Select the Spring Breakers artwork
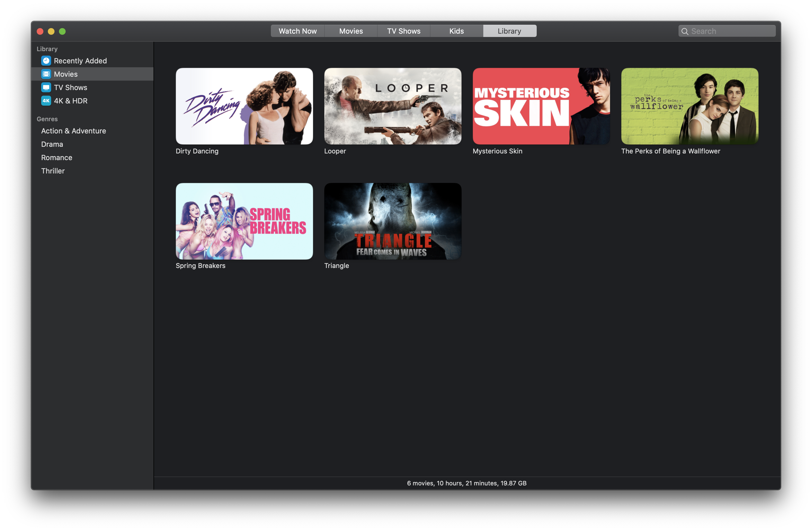The image size is (812, 531). click(x=244, y=221)
